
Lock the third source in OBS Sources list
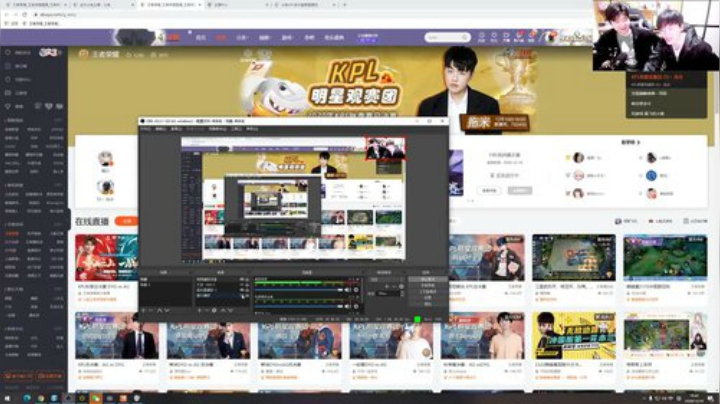click(x=247, y=290)
